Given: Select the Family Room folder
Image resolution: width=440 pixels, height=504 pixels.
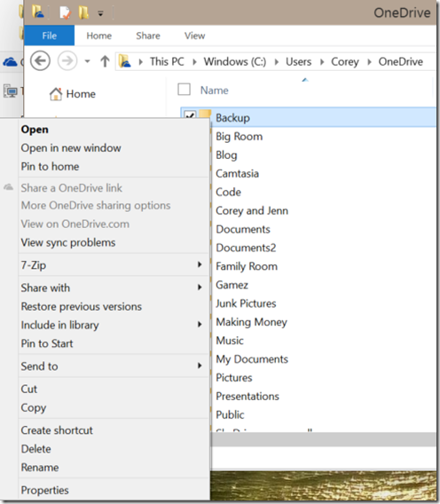Looking at the screenshot, I should [x=247, y=266].
